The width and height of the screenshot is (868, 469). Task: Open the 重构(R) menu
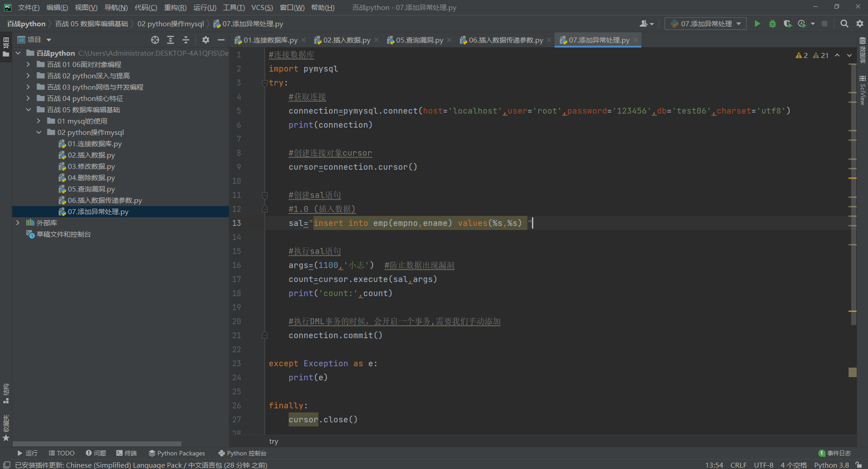tap(175, 8)
